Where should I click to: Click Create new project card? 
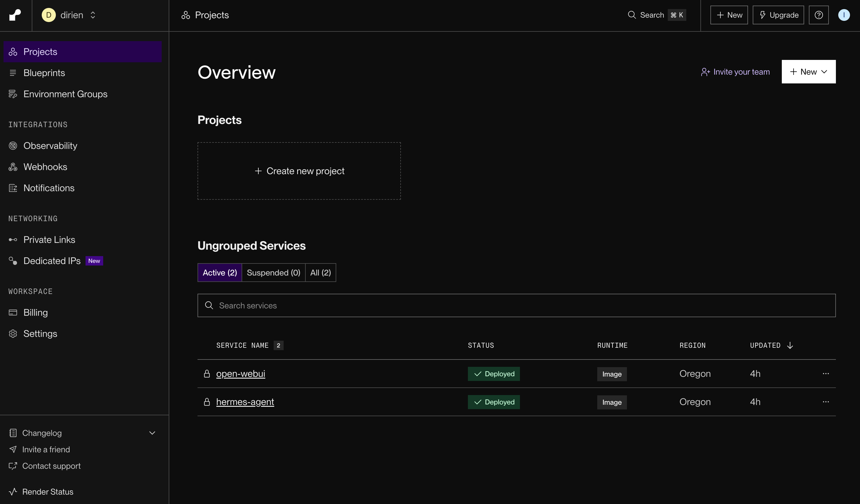click(299, 171)
